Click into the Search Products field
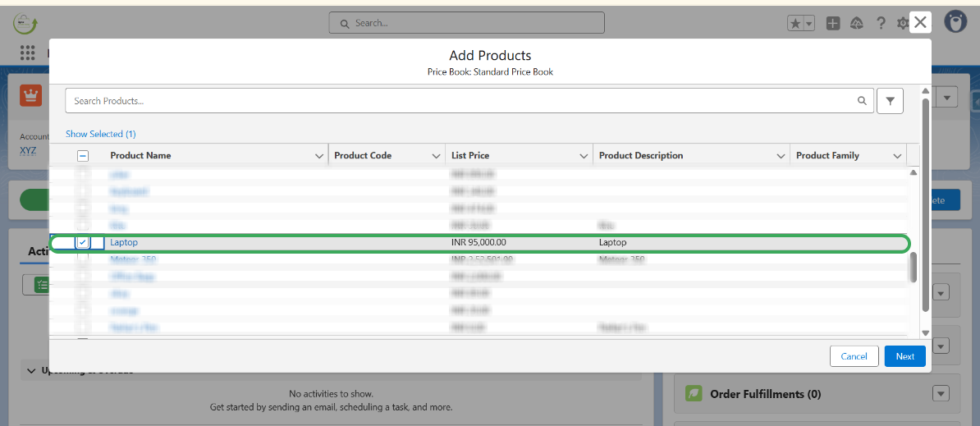This screenshot has height=426, width=980. point(460,101)
